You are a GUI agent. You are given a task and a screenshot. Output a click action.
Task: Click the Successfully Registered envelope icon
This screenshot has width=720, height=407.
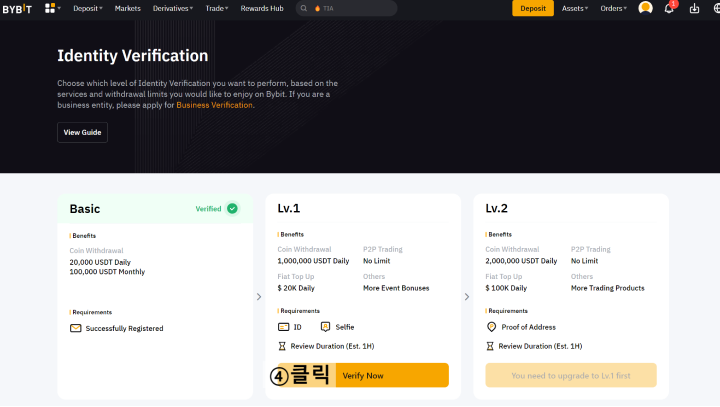click(75, 328)
